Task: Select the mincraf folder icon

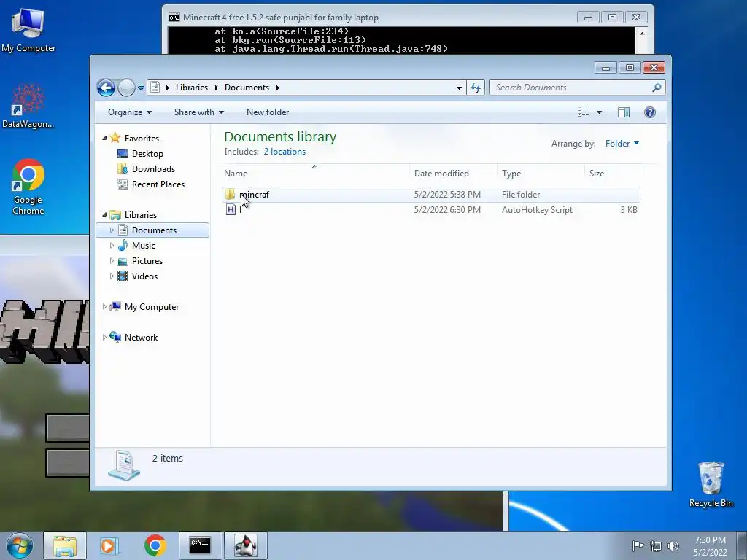Action: 231,194
